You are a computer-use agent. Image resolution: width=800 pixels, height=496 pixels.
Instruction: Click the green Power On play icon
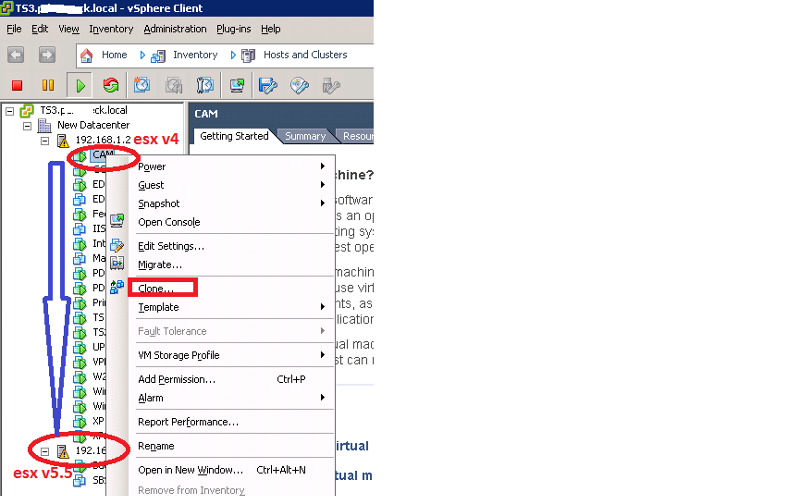click(x=80, y=85)
